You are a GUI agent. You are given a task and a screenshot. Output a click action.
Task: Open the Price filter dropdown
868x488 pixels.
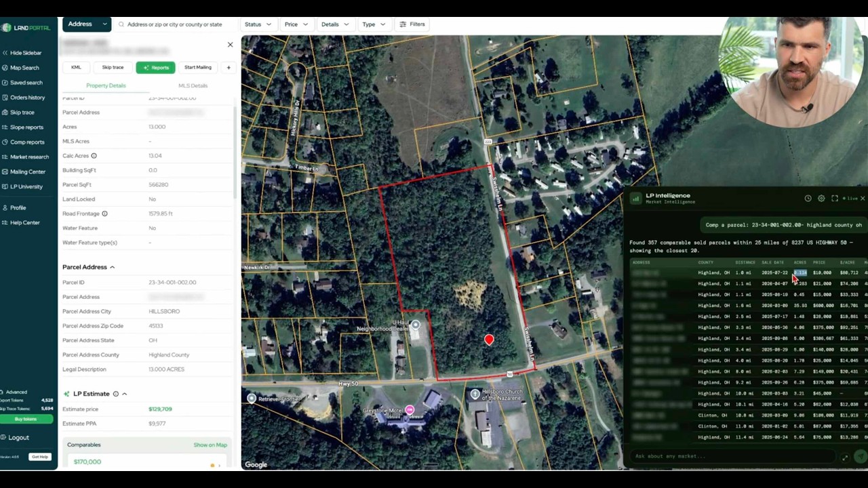pyautogui.click(x=296, y=24)
